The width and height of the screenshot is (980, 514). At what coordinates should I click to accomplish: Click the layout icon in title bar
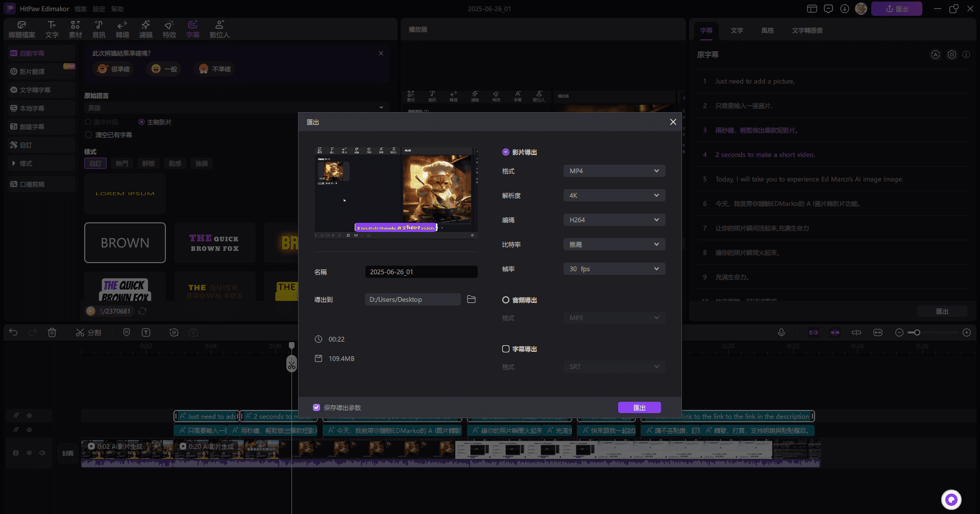tap(812, 9)
